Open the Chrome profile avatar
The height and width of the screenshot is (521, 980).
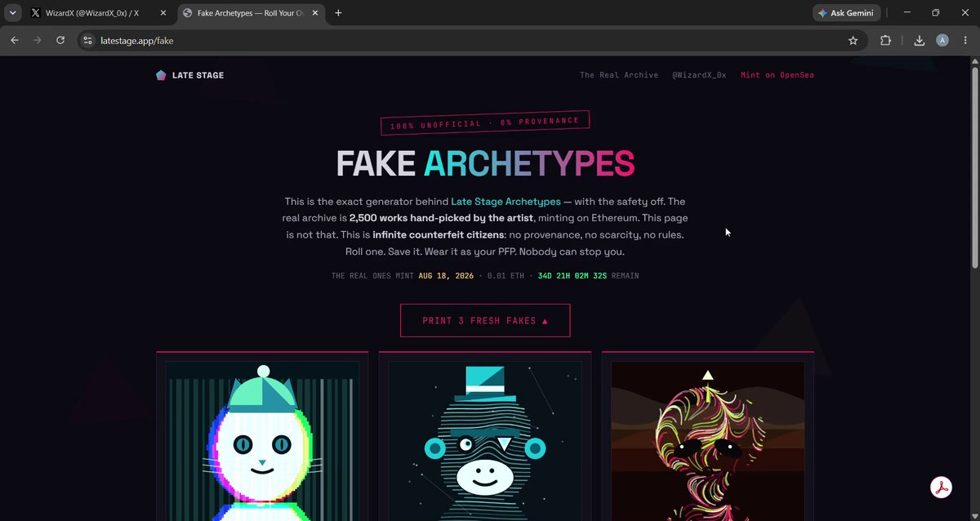click(x=942, y=41)
